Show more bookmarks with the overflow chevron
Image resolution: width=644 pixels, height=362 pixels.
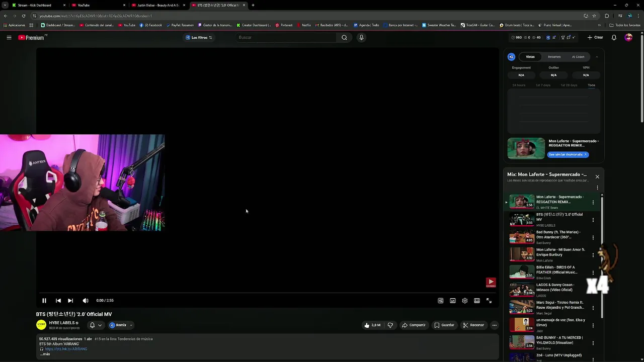(x=599, y=25)
